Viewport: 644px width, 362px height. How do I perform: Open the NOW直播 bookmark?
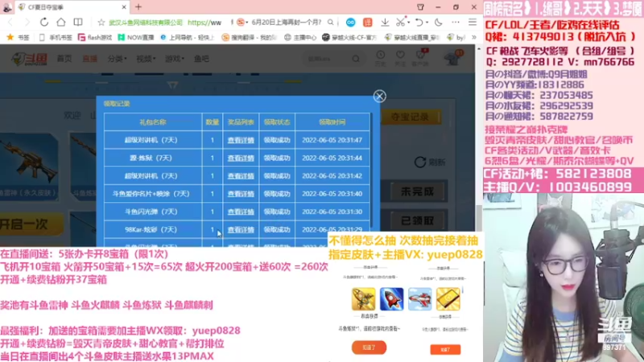coord(136,37)
